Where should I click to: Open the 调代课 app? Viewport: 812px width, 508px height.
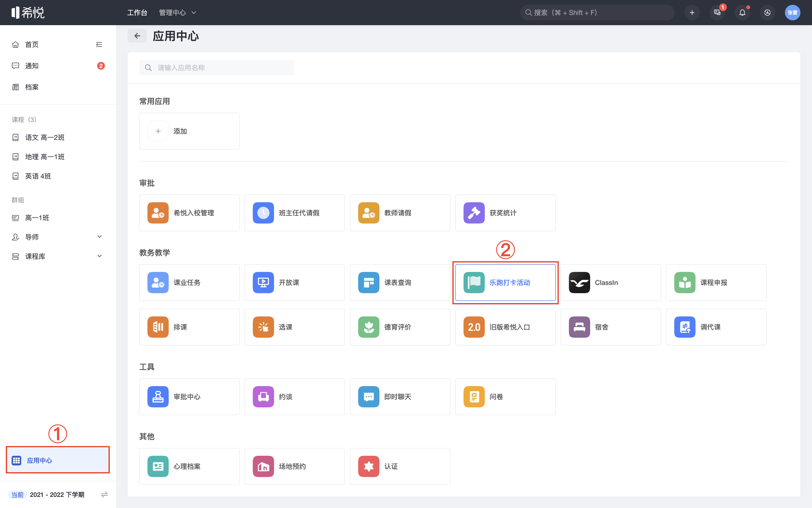(716, 327)
